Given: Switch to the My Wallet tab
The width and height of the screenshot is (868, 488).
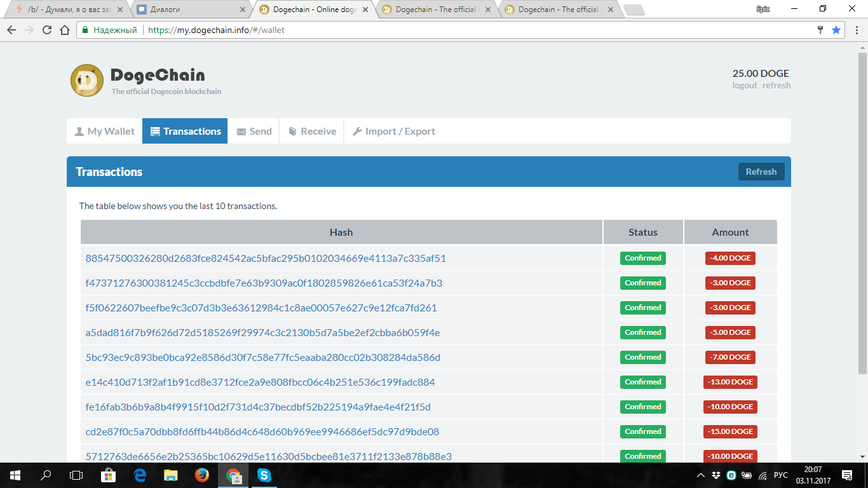Looking at the screenshot, I should 104,131.
